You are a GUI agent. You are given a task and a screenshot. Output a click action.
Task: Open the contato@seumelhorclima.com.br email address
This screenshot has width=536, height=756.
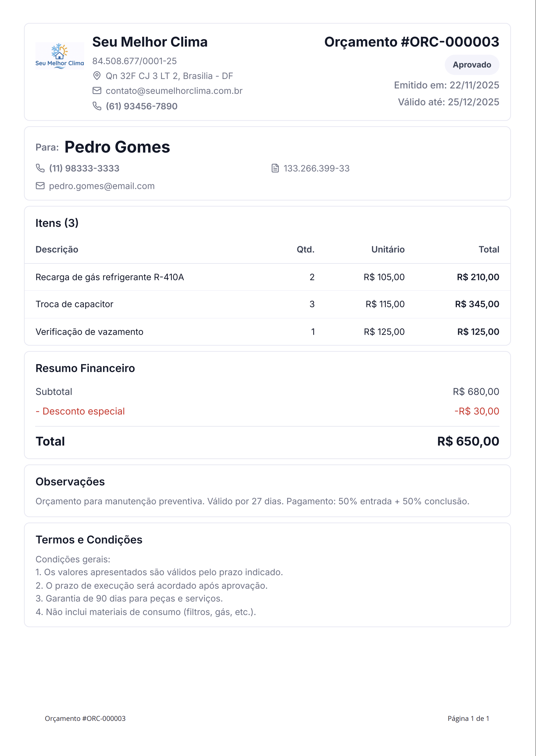pyautogui.click(x=174, y=91)
